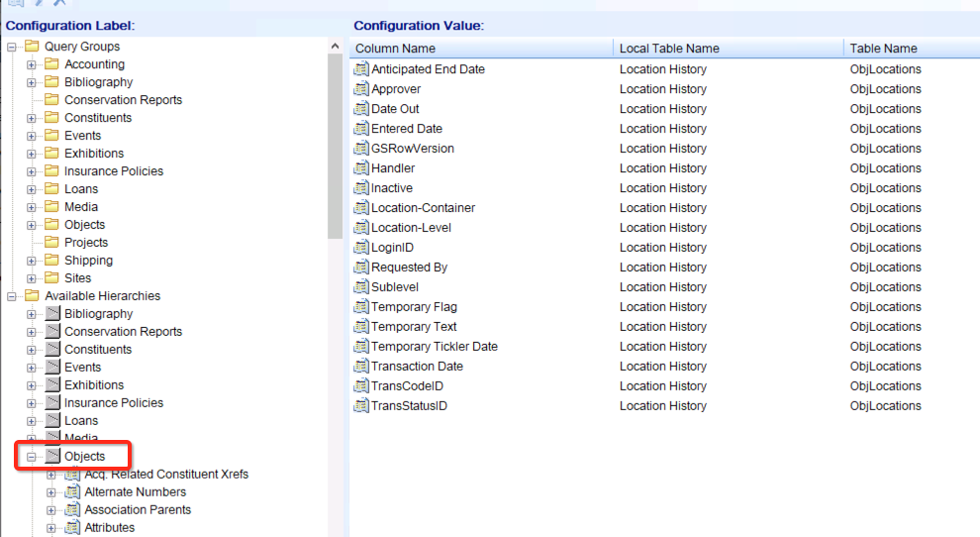Select Exhibitions under Query Groups
Viewport: 980px width, 537px height.
pos(94,154)
